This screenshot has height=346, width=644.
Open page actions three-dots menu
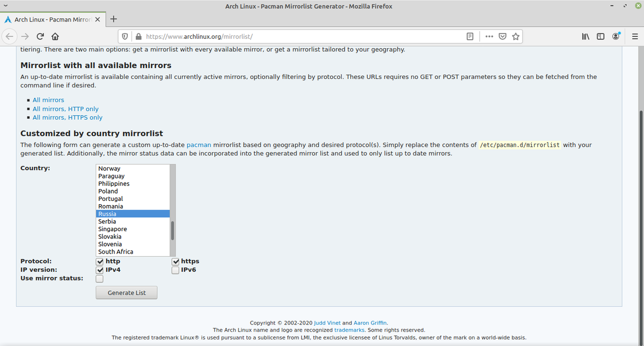[489, 37]
